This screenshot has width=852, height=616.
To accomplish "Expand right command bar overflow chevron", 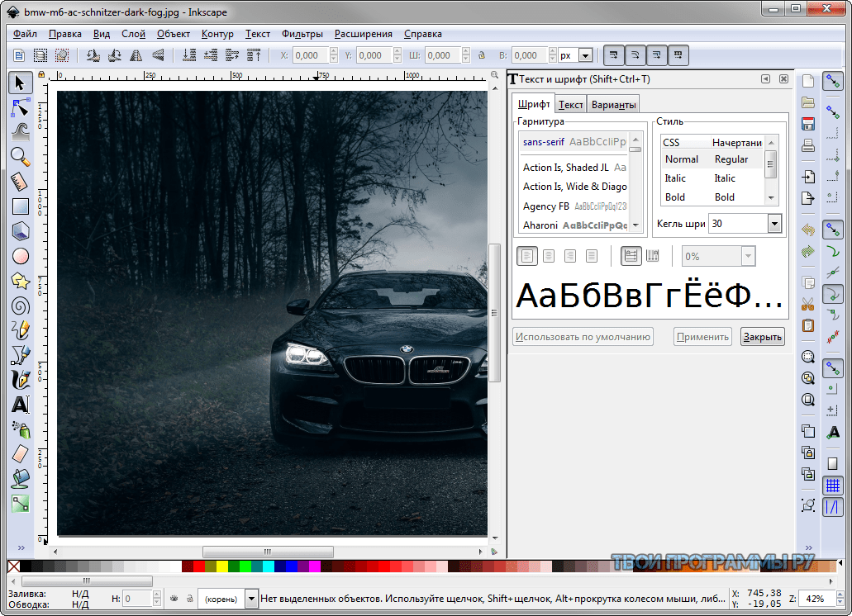I will 808,547.
